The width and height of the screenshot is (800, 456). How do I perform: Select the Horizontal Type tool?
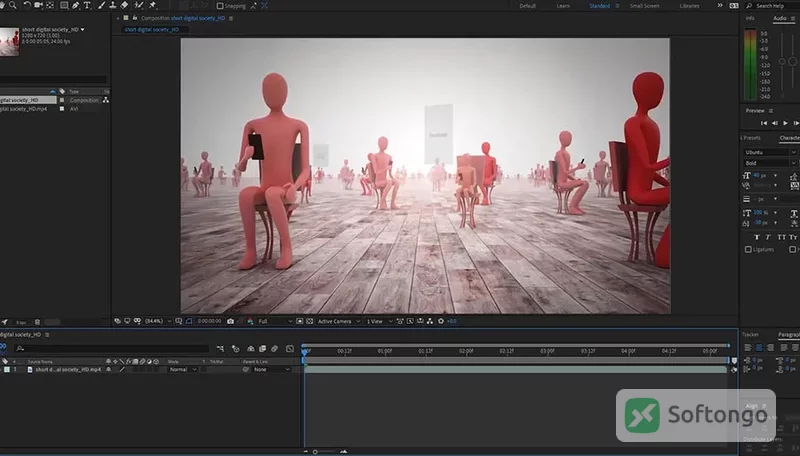(x=87, y=5)
